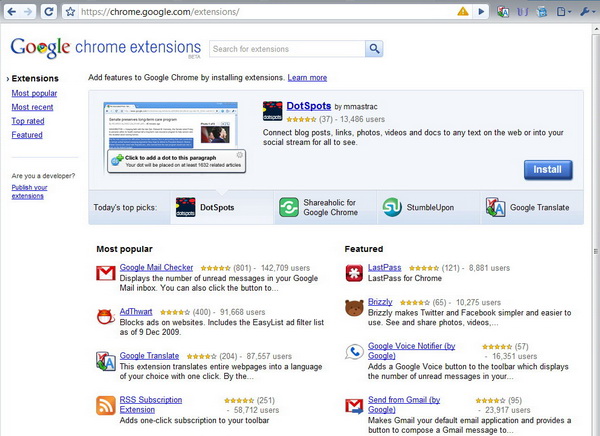Open the DotSpots title link
The image size is (600, 436).
(308, 106)
